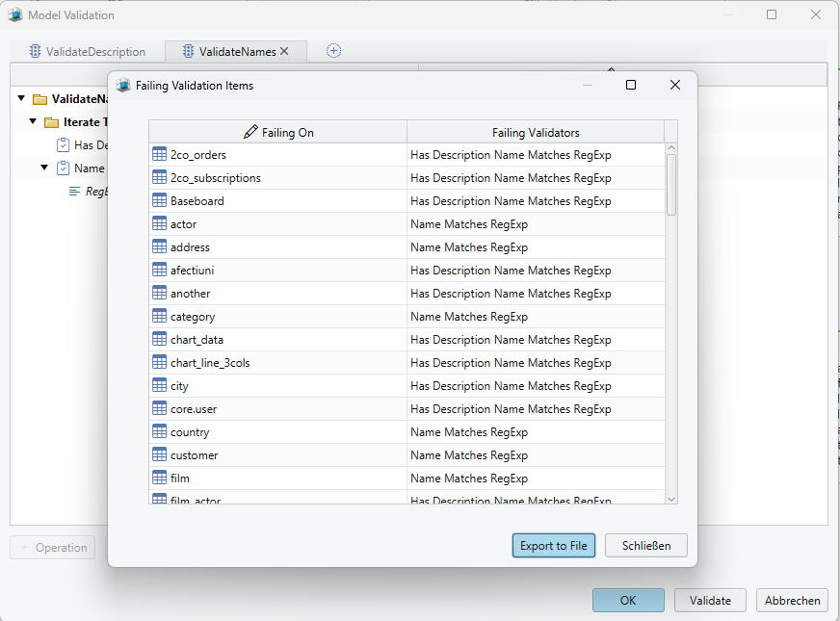Click scrollbar down arrow in failing items table
The height and width of the screenshot is (621, 840).
671,499
